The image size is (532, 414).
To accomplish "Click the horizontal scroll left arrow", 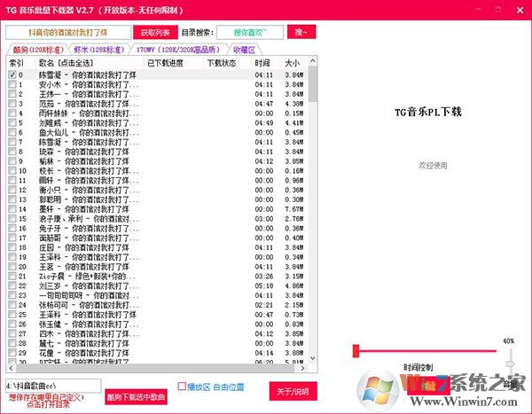I will 11,368.
